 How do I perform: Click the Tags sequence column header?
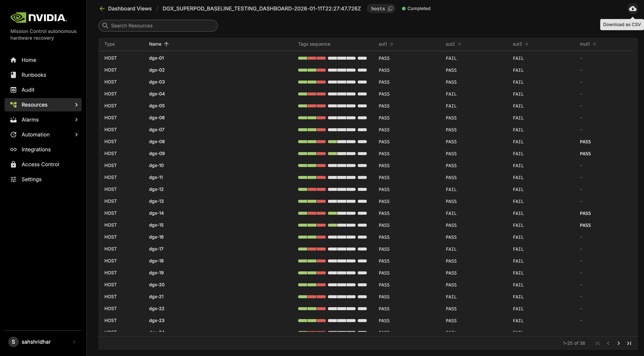point(314,44)
